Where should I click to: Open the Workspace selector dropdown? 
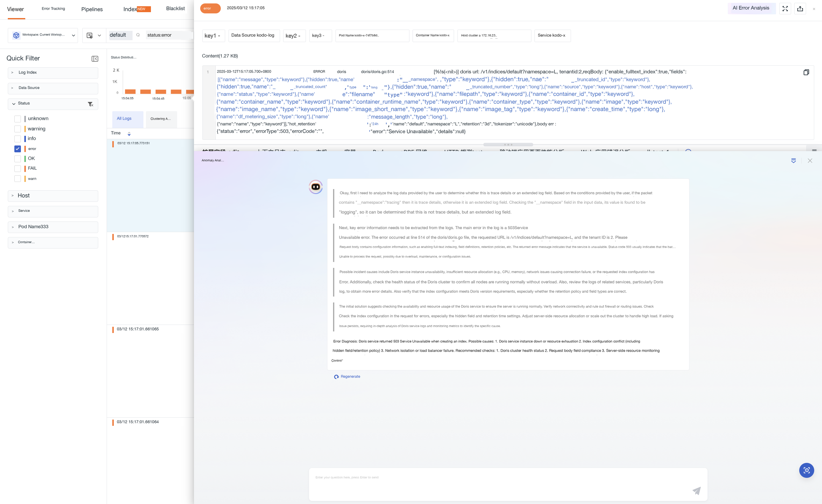tap(43, 35)
